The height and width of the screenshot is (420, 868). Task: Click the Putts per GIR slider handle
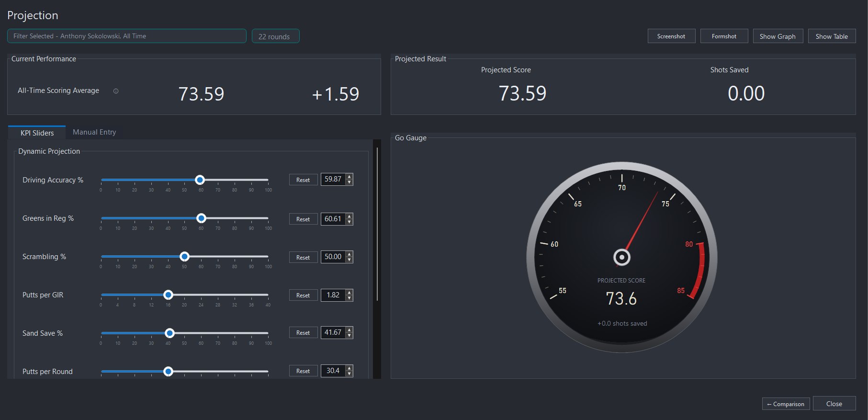coord(168,295)
